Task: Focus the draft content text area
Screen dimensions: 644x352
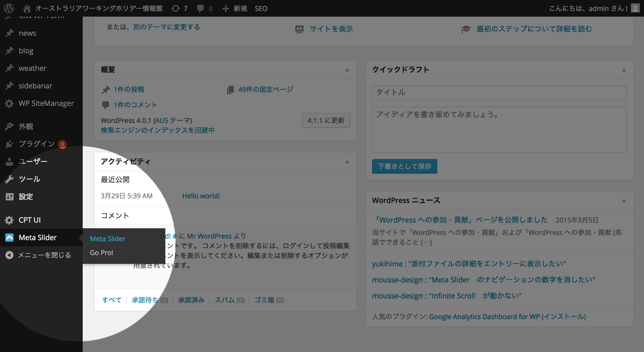Action: tap(500, 129)
